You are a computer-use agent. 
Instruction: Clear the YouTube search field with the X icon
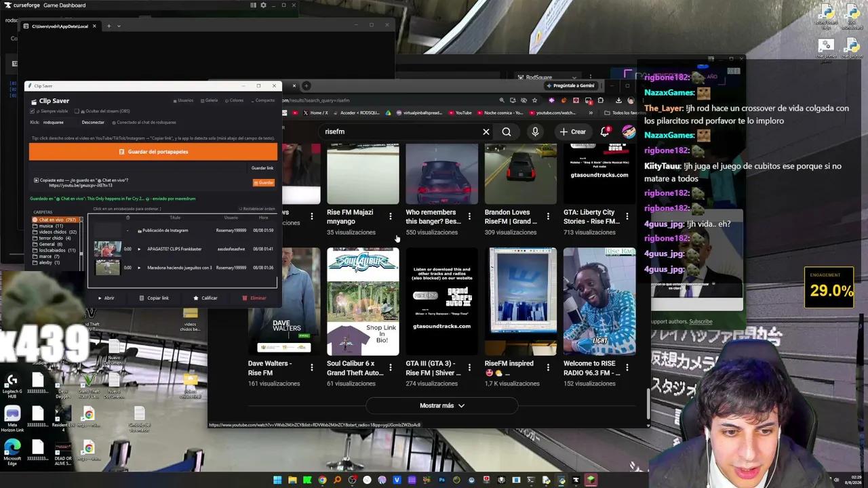pos(486,131)
